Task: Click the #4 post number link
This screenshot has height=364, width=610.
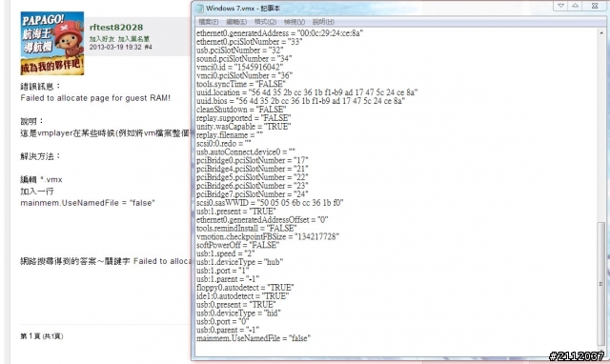Action: coord(149,47)
